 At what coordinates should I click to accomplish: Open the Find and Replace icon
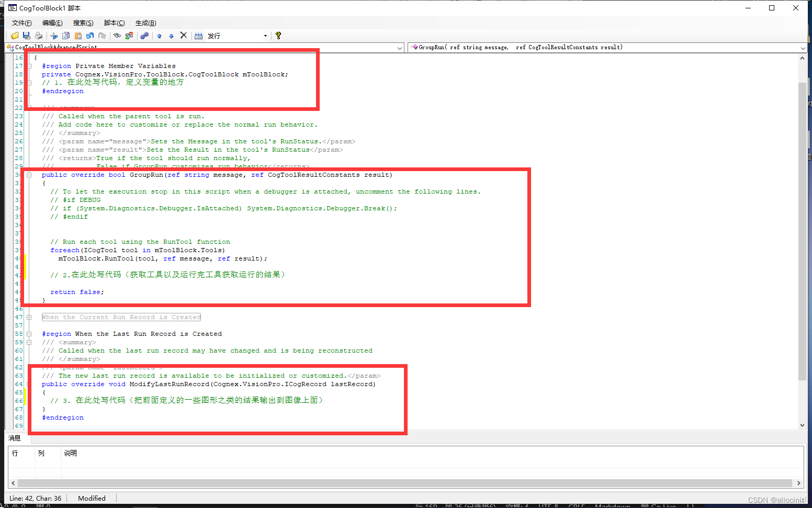pos(129,36)
